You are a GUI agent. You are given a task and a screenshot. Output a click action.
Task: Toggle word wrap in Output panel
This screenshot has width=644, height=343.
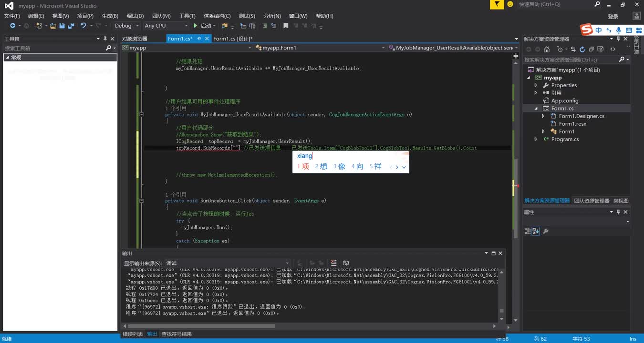[x=346, y=263]
